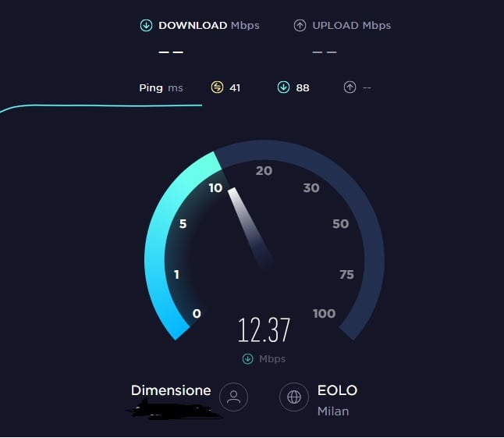Click the 50 mark on gauge
The width and height of the screenshot is (504, 438).
[341, 224]
